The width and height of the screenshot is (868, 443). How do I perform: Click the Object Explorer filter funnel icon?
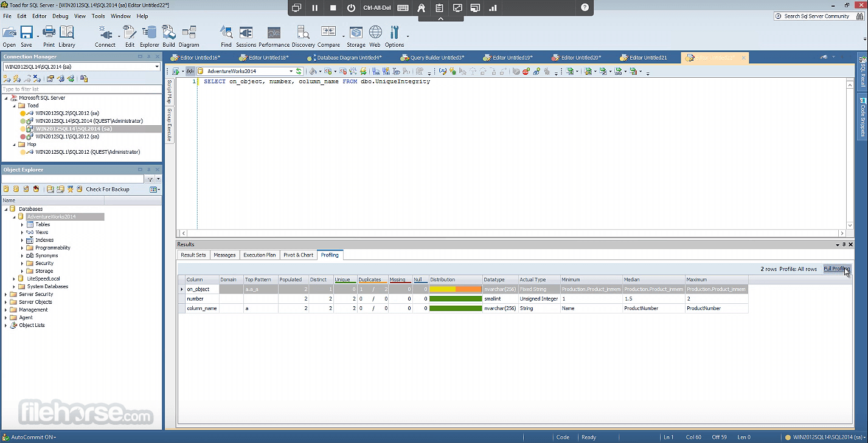(x=150, y=179)
